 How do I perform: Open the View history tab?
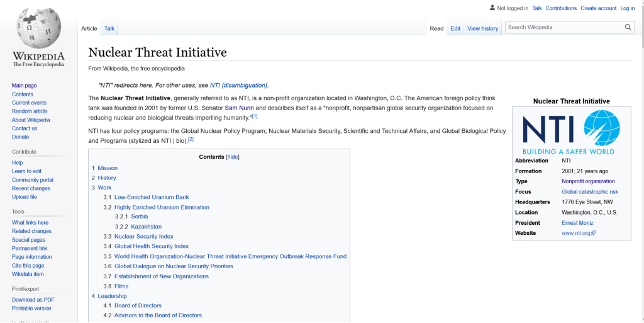[x=482, y=28]
